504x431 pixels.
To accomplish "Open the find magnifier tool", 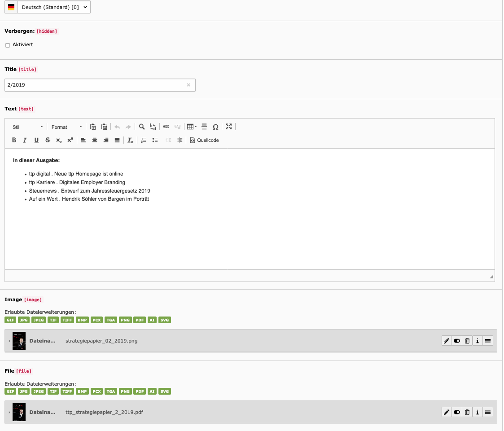I will coord(142,127).
